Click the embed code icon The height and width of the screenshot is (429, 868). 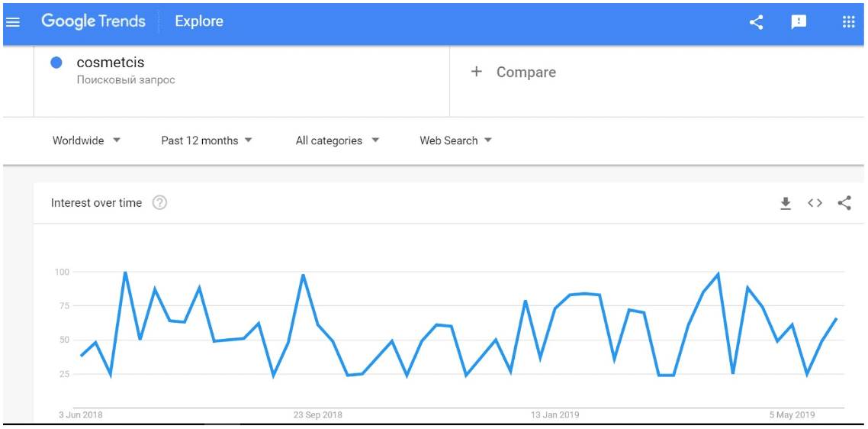pos(815,203)
